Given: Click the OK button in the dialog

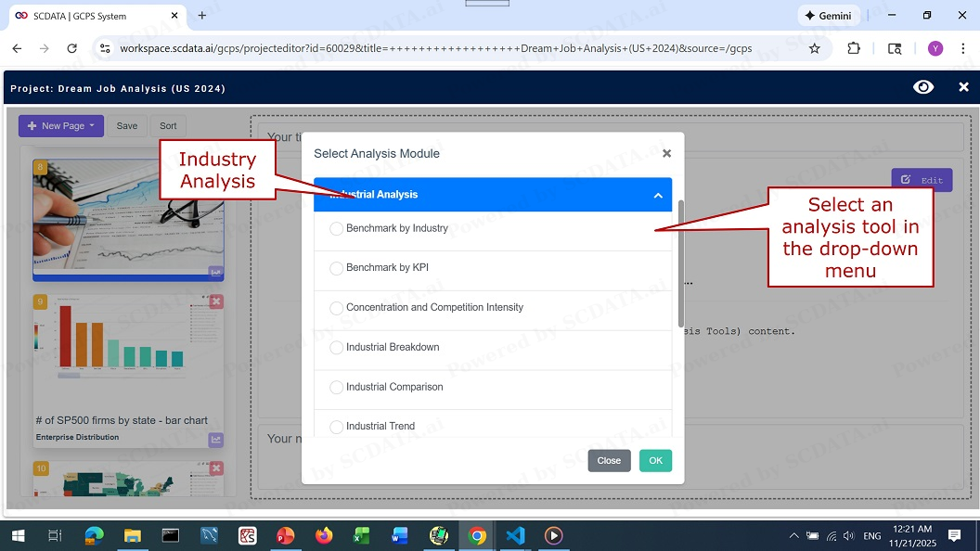Looking at the screenshot, I should click(x=655, y=461).
